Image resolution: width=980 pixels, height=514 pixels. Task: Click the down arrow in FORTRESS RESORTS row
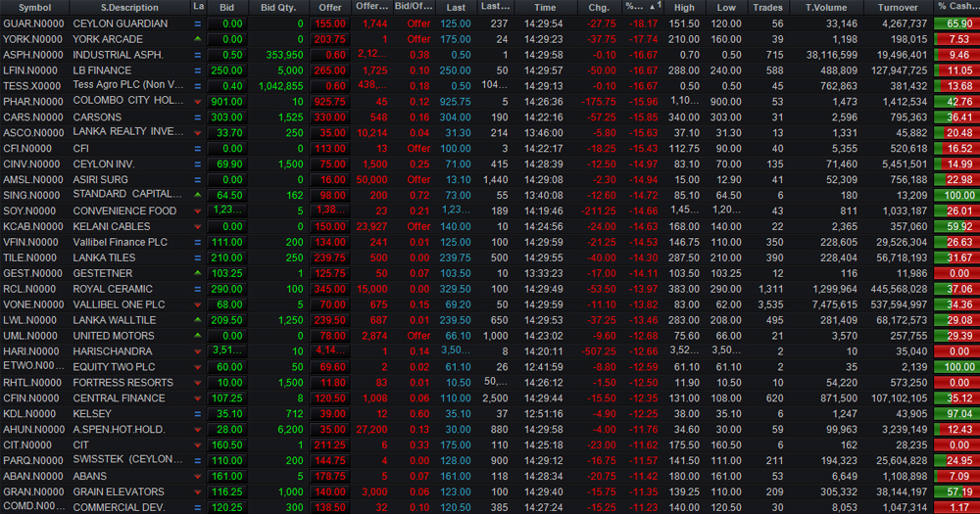pyautogui.click(x=198, y=383)
